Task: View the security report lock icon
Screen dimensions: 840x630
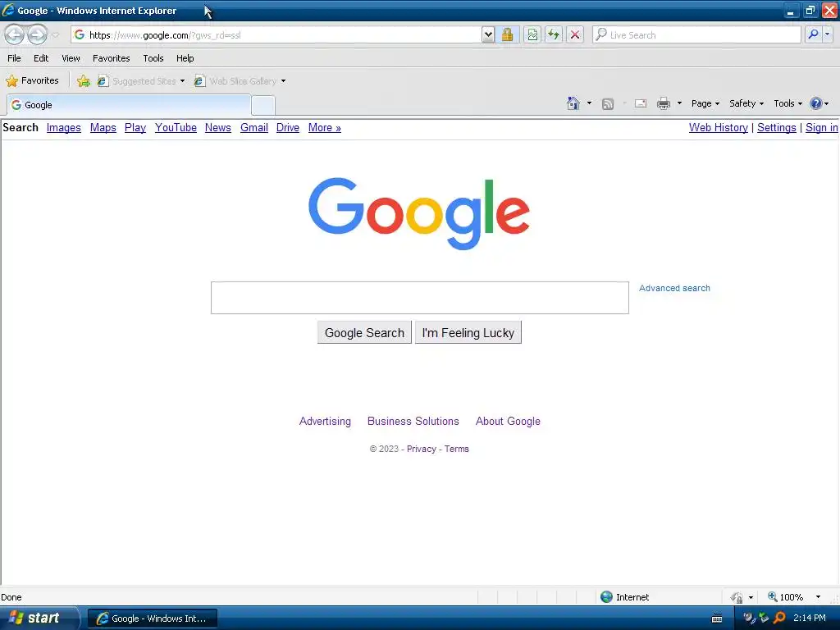Action: [507, 34]
